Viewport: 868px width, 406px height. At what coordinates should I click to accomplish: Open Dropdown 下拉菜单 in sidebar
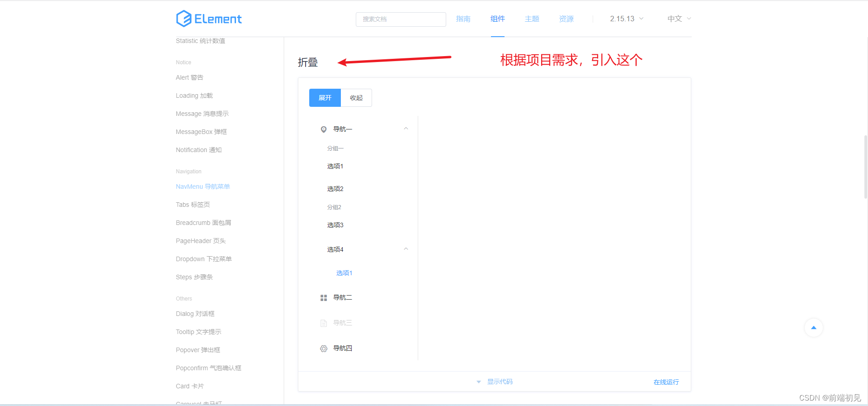point(204,259)
